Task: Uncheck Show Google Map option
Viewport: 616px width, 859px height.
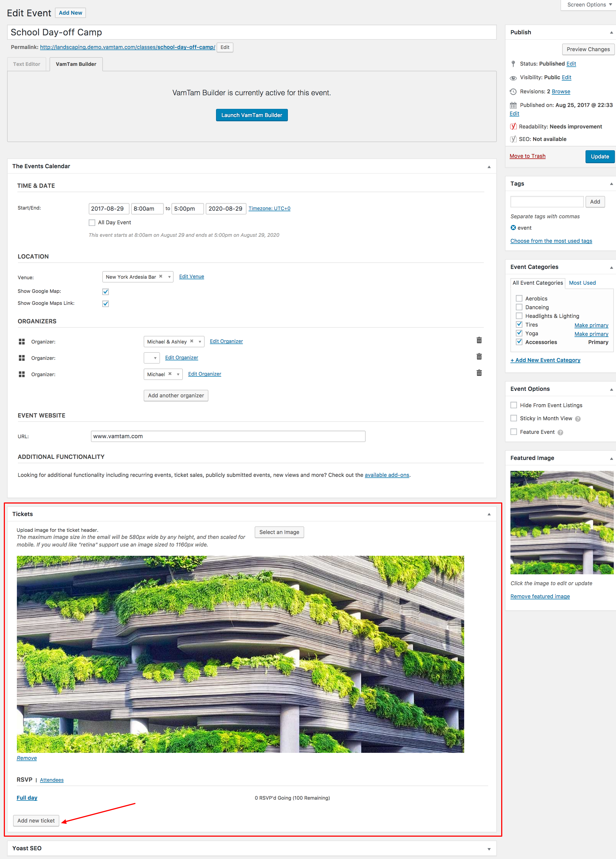Action: coord(106,292)
